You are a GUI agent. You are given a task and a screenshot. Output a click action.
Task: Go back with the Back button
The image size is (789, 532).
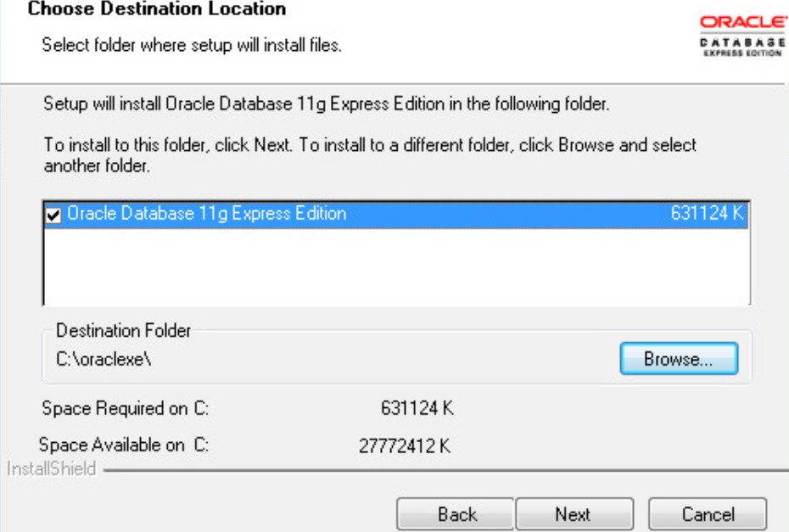(x=456, y=514)
